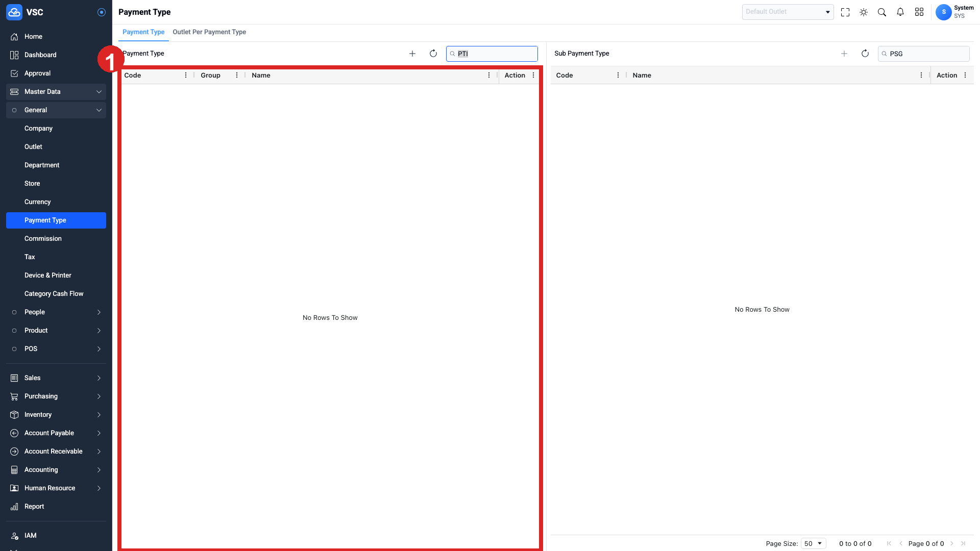Open the Department page
980x551 pixels.
(x=56, y=165)
